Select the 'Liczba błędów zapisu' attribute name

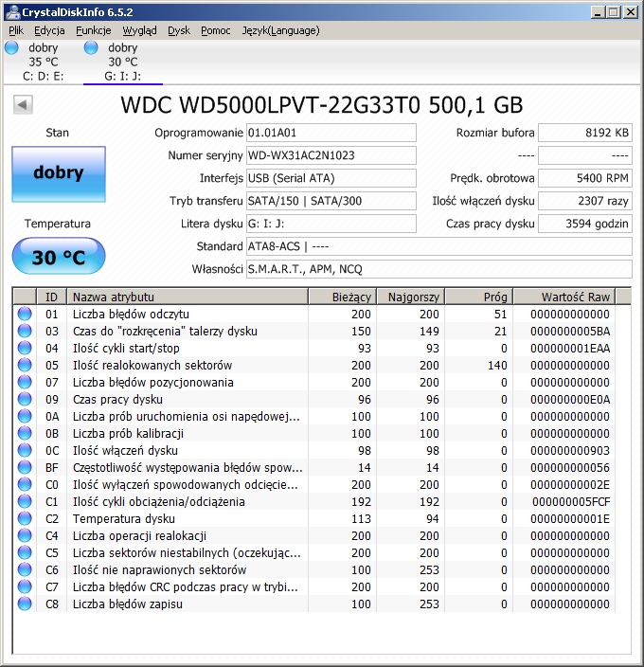[x=128, y=604]
